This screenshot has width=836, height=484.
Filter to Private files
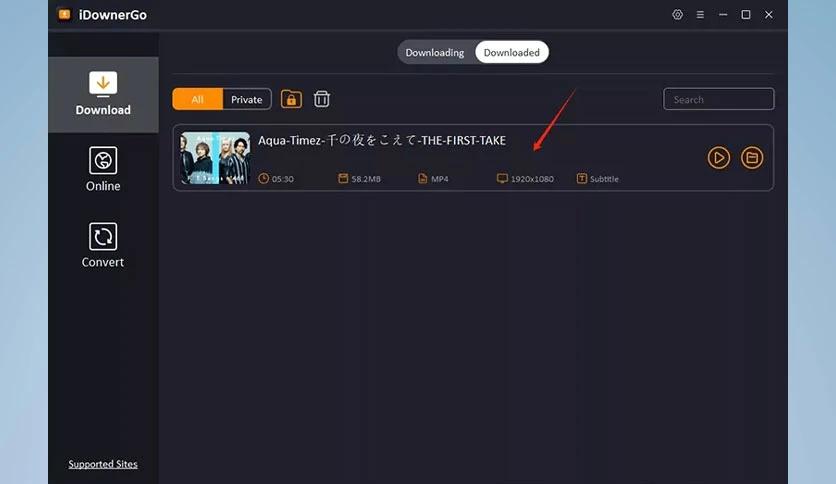tap(246, 99)
